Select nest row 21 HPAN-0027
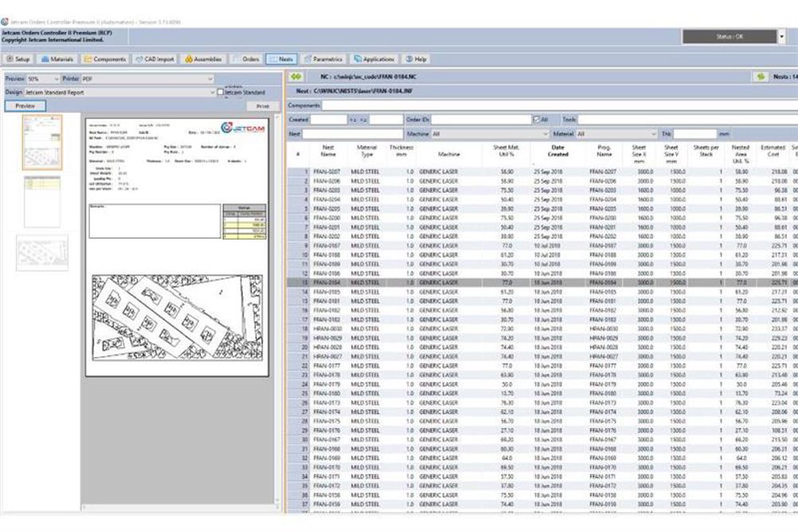The width and height of the screenshot is (798, 532). (542, 356)
